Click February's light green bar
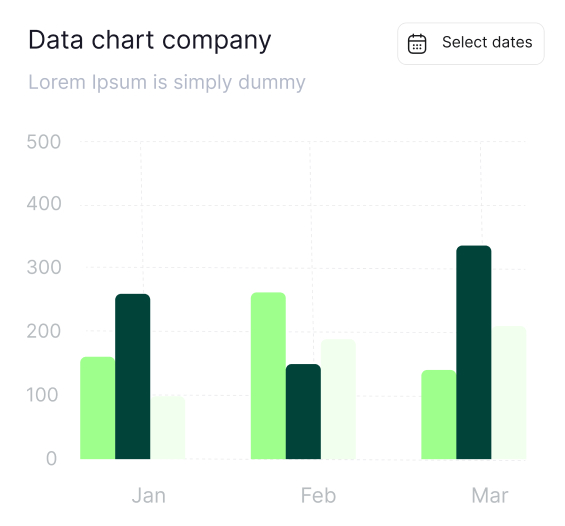Viewport: 565px width, 526px height. (268, 376)
